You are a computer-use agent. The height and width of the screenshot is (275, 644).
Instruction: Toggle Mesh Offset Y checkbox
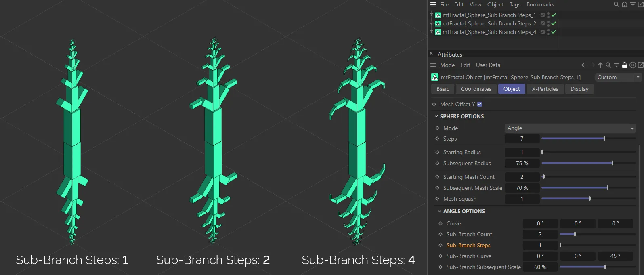click(x=480, y=104)
